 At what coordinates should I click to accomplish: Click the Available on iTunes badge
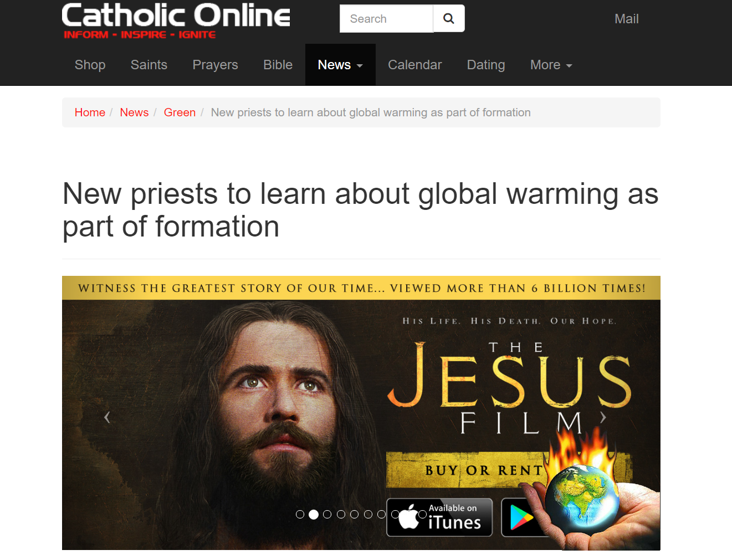coord(439,517)
